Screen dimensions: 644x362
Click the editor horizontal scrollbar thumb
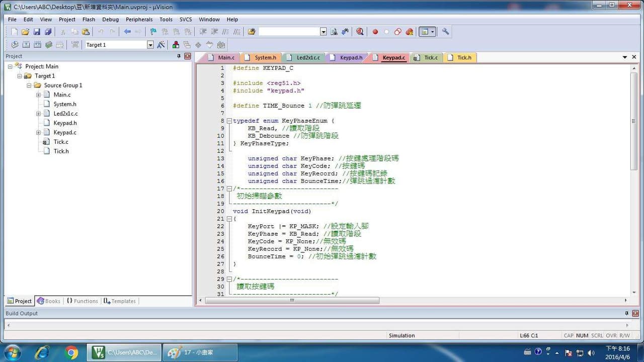pyautogui.click(x=292, y=300)
